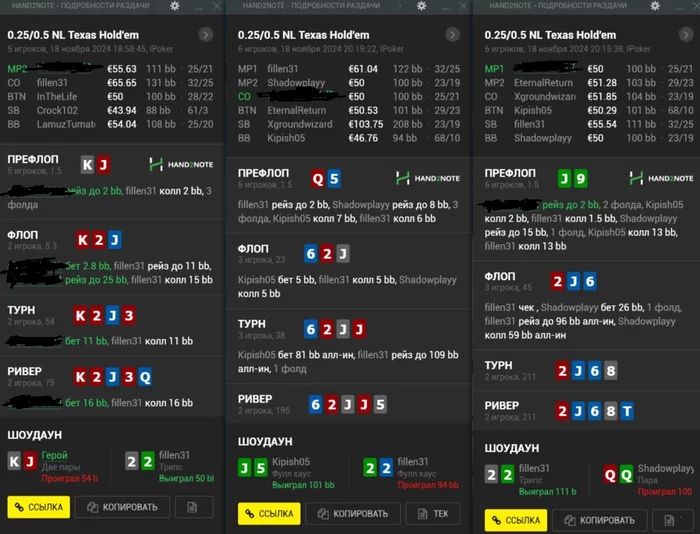Screen dimensions: 700x534
Task: Select fillen31 MP1 row in middle window
Action: coord(349,69)
